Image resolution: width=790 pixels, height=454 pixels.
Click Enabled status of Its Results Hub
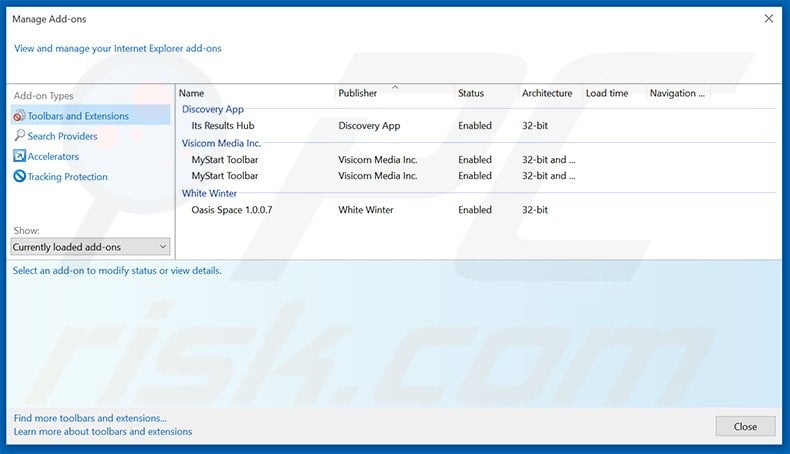(475, 125)
